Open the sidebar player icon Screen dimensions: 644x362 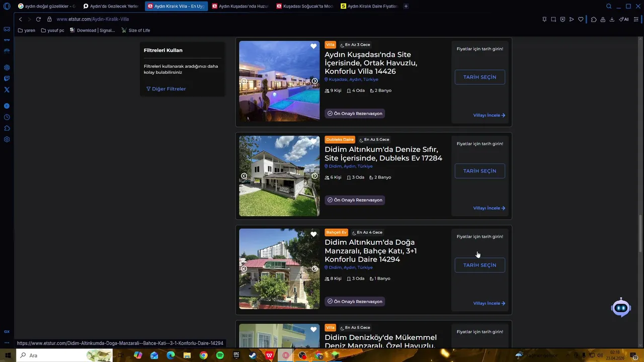pos(7,106)
